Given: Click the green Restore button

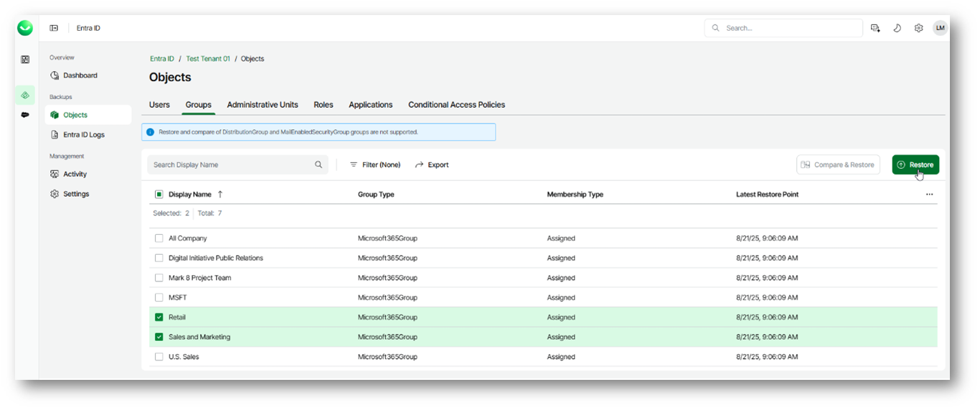Looking at the screenshot, I should pos(915,164).
